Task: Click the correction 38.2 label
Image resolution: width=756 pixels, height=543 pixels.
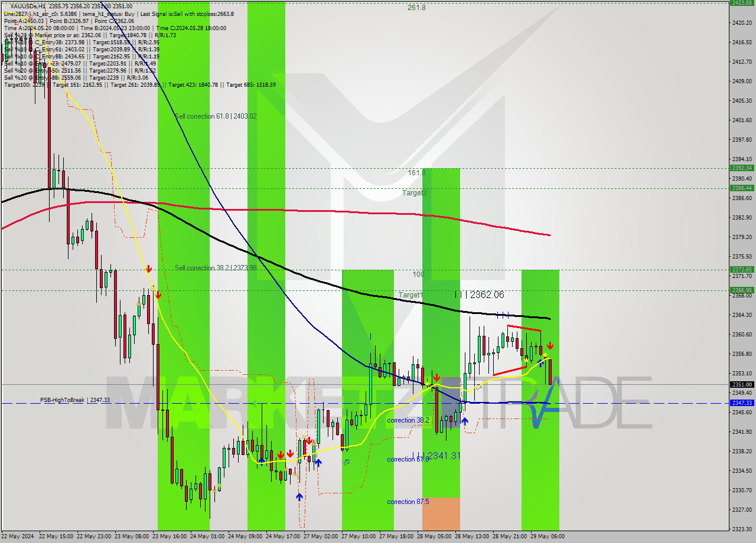Action: click(x=408, y=420)
